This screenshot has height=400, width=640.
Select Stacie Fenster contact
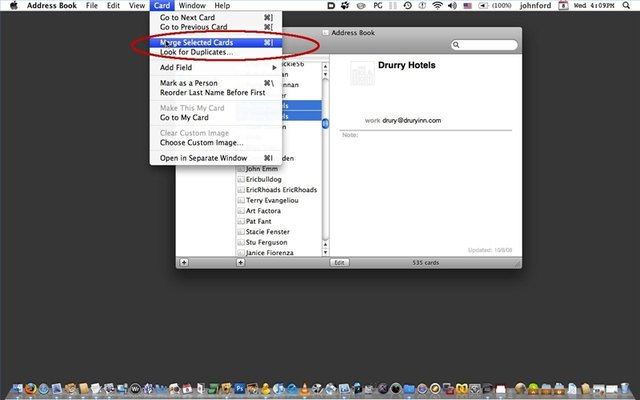[x=267, y=232]
